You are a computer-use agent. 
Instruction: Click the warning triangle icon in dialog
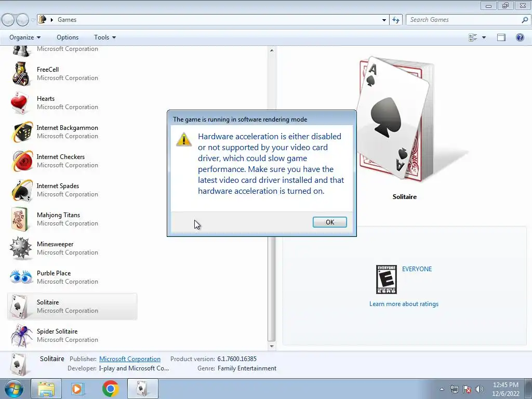tap(184, 139)
